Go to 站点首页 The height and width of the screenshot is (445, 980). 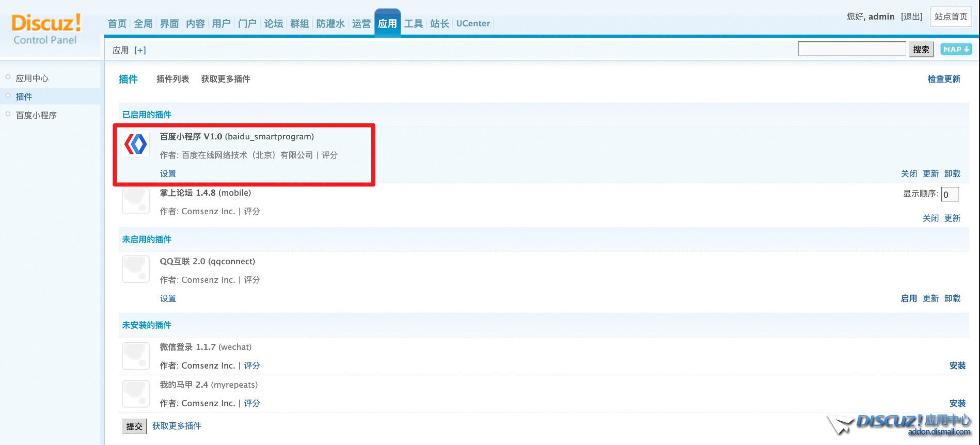click(x=951, y=17)
